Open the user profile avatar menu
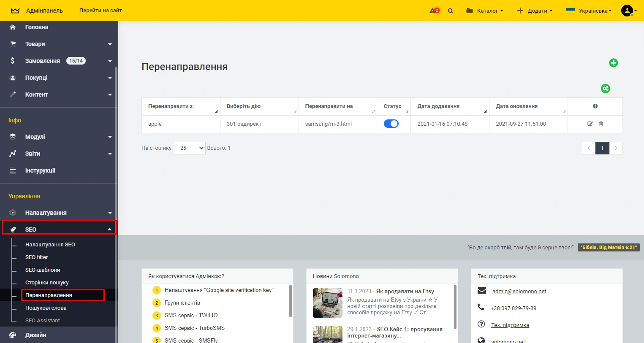 coord(628,11)
